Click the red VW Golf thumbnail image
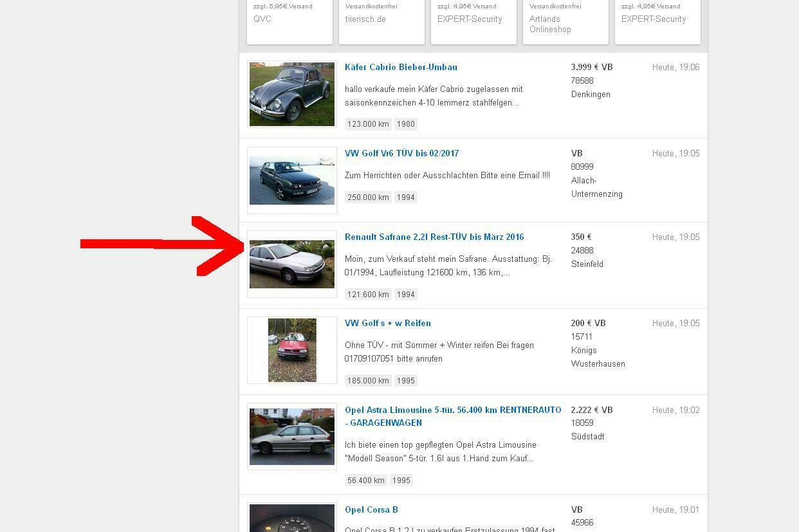 [292, 351]
